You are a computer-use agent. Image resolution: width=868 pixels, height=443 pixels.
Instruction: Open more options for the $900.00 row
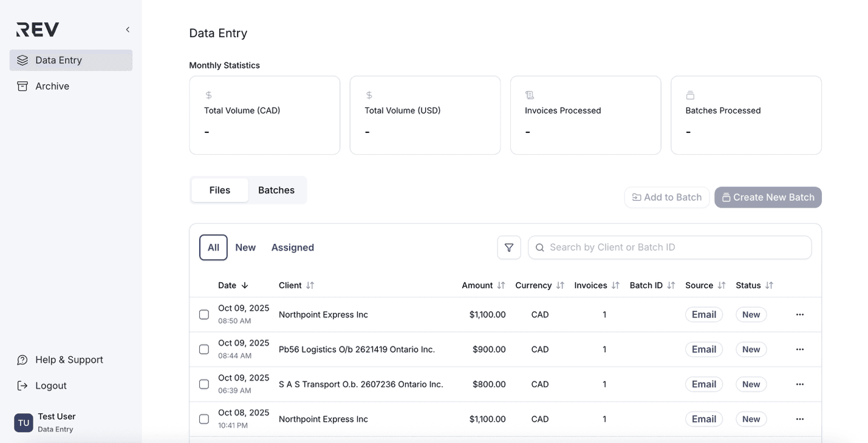[799, 350]
